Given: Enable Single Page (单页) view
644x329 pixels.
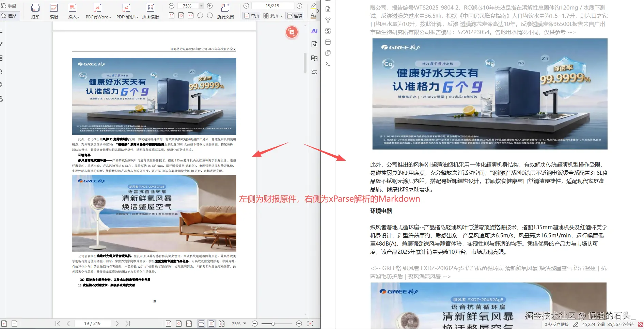Looking at the screenshot, I should [251, 16].
